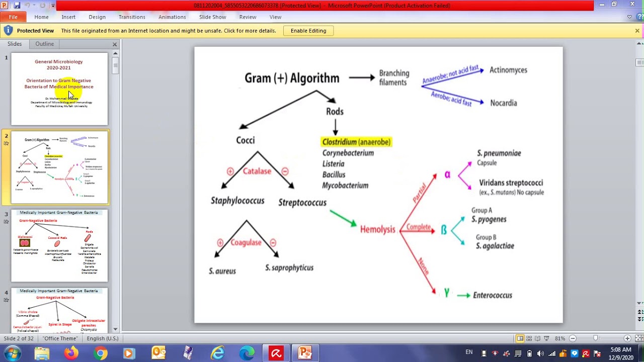
Task: Click the animation star icon under slide 3
Action: pos(6,222)
